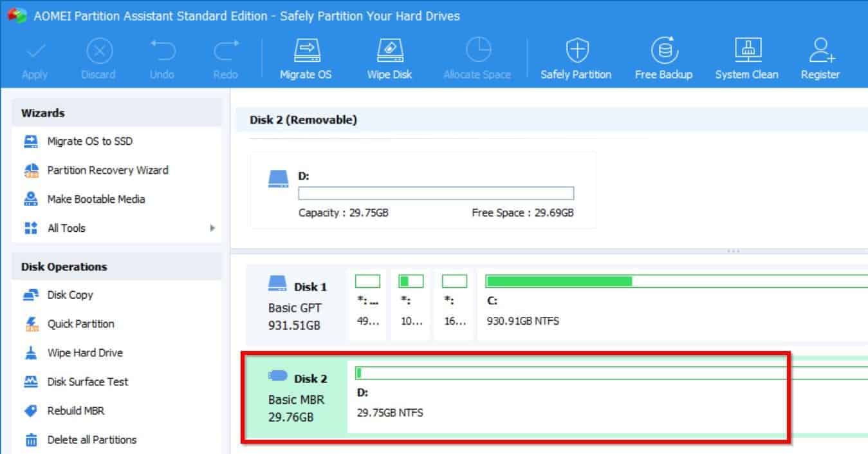Choose Quick Partition operation label
This screenshot has width=868, height=454.
click(x=81, y=324)
